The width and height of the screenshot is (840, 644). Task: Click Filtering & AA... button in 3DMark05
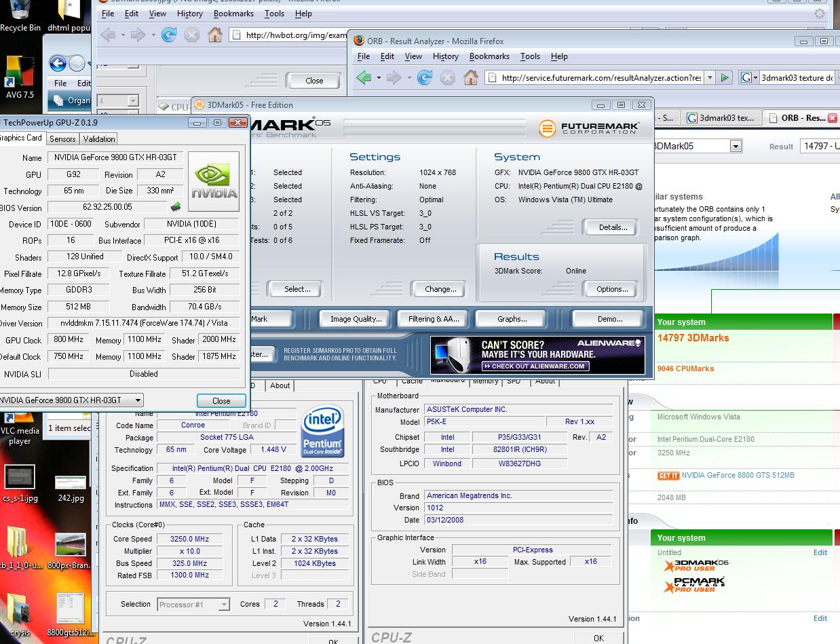(x=434, y=319)
